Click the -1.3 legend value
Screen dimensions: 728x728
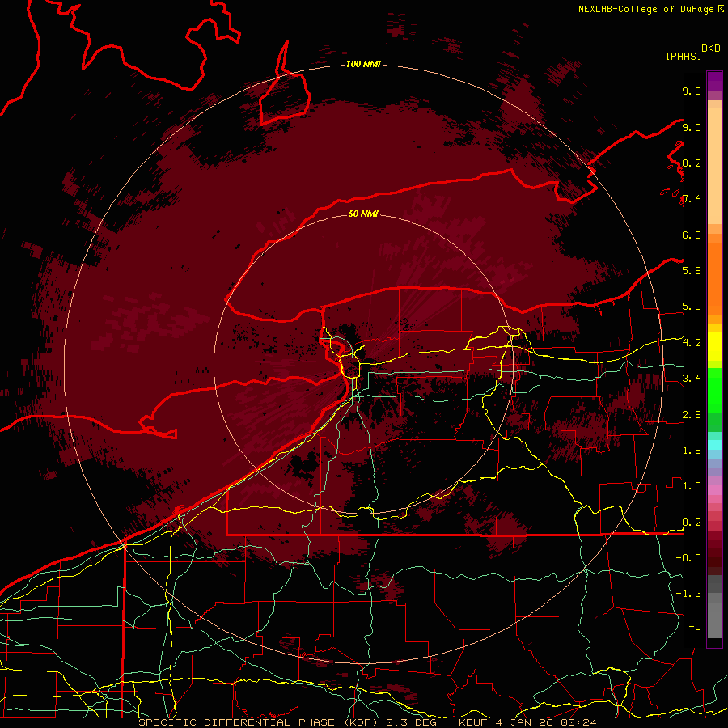tap(688, 594)
